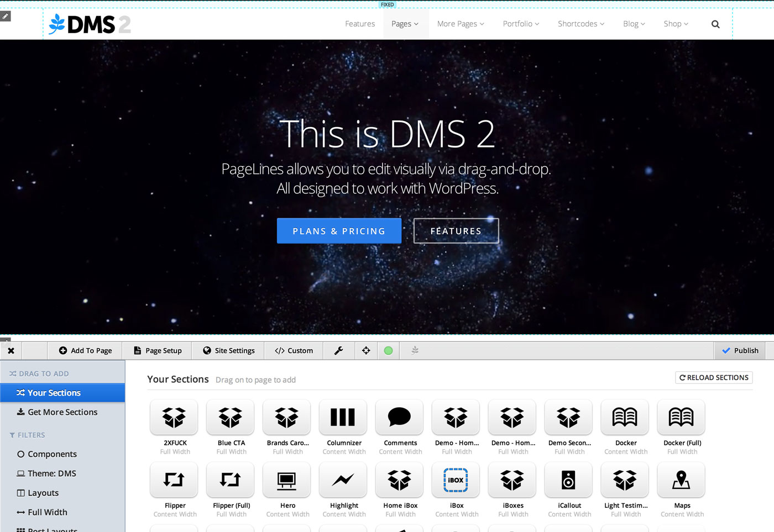This screenshot has height=532, width=774.
Task: Open the Pages dropdown menu
Action: (405, 24)
